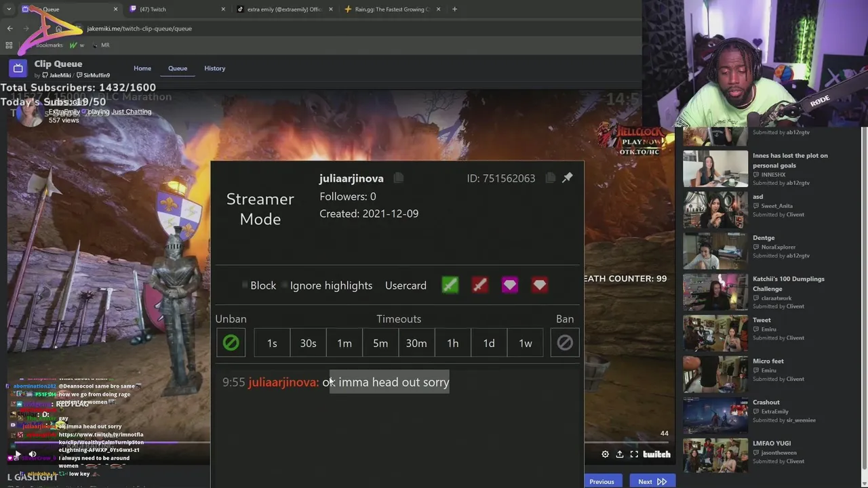Image resolution: width=868 pixels, height=488 pixels.
Task: Timeout user for 1h
Action: pos(453,343)
